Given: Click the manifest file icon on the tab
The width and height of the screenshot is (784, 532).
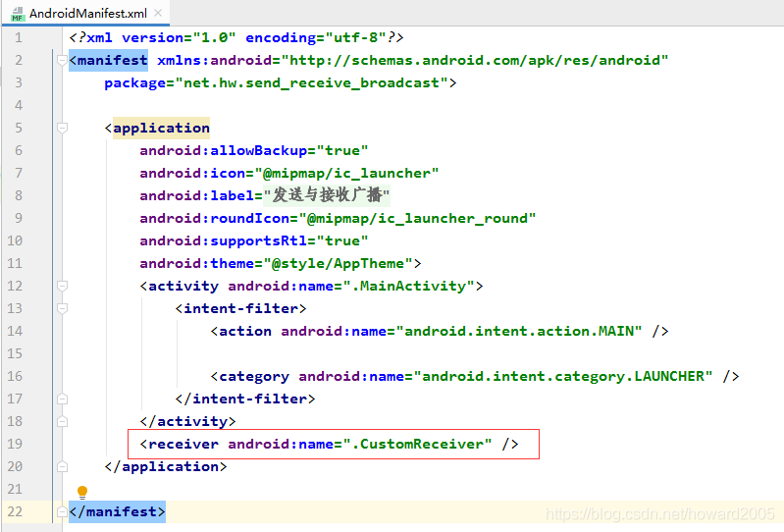Looking at the screenshot, I should pyautogui.click(x=18, y=14).
